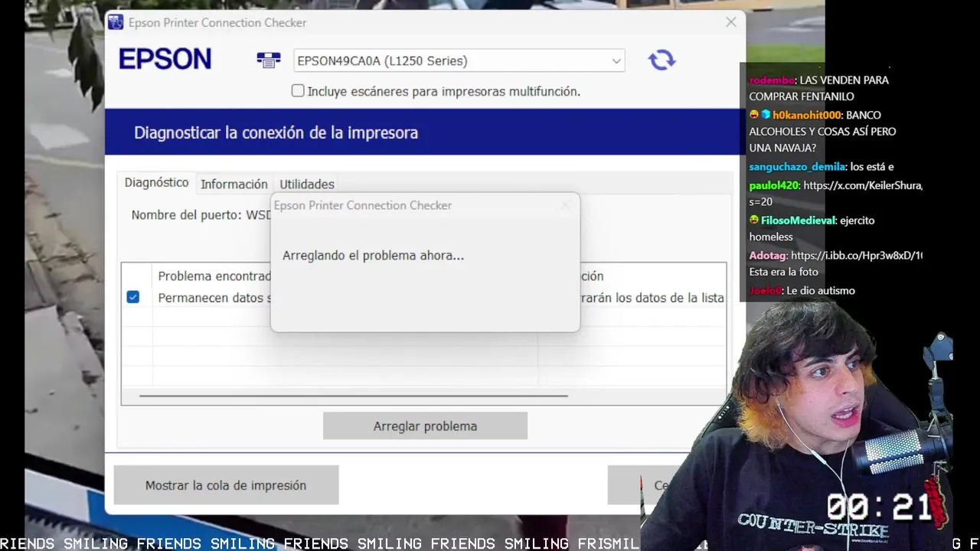This screenshot has width=980, height=551.
Task: Click username Joelo0 in chat
Action: point(766,291)
